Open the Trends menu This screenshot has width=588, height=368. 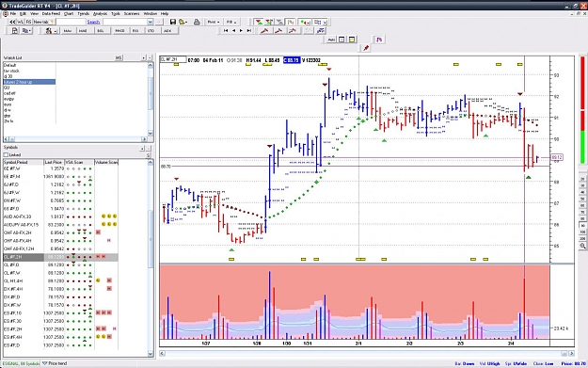click(x=83, y=13)
